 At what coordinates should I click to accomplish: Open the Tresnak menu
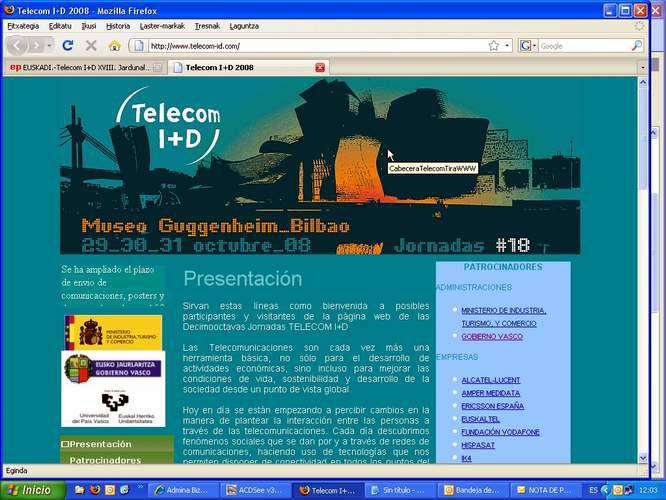pyautogui.click(x=207, y=26)
